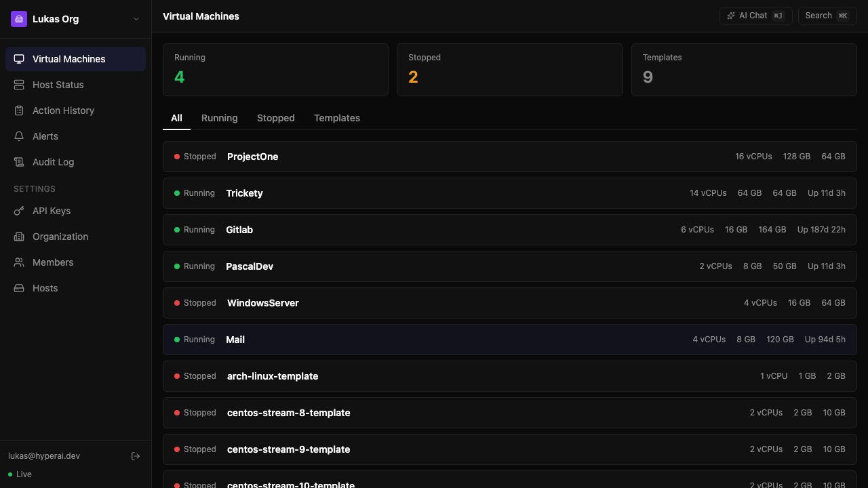This screenshot has width=868, height=488.
Task: Click the Stopped count summary card
Action: tap(509, 70)
